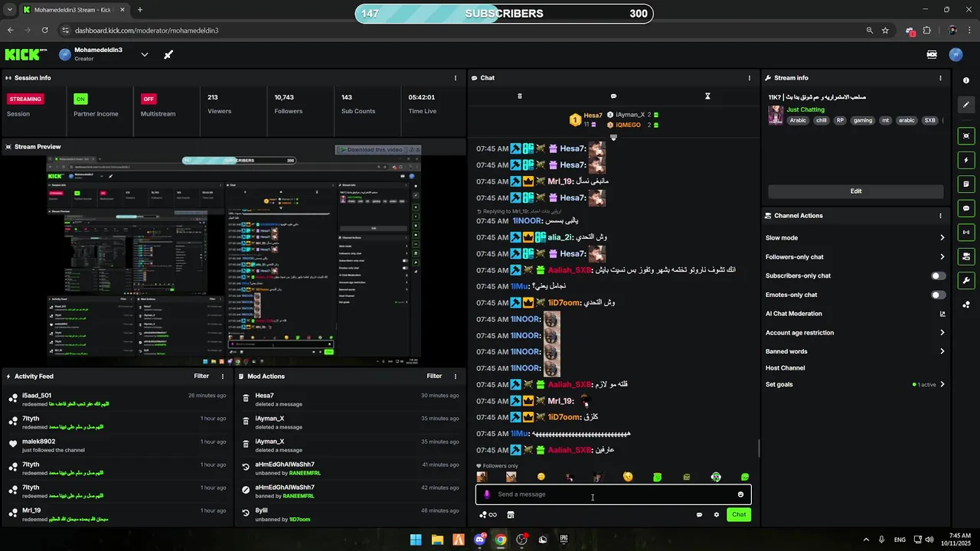The height and width of the screenshot is (551, 980).
Task: Click the screen capture icon in right sidebar
Action: point(966,136)
